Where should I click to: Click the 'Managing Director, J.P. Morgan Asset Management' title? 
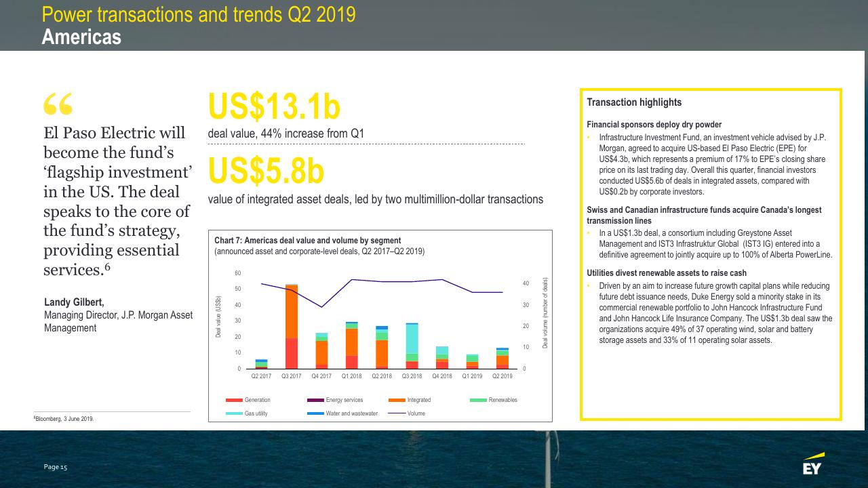119,321
